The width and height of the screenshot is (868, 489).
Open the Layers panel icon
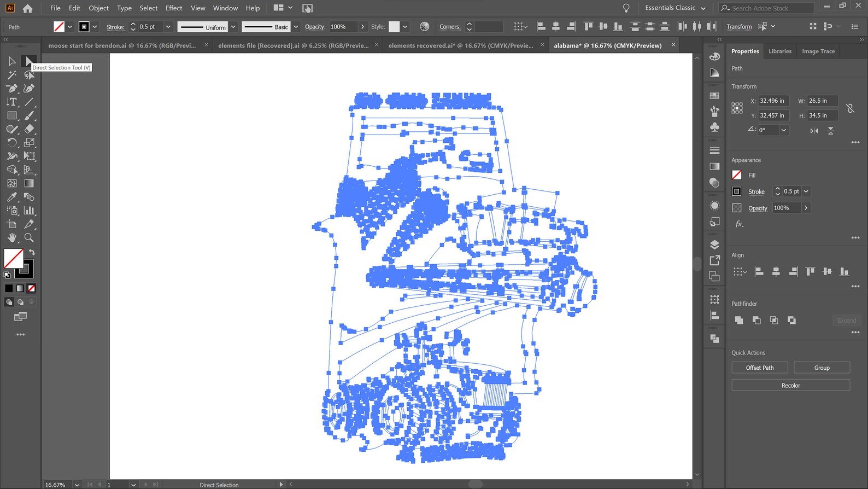[714, 245]
